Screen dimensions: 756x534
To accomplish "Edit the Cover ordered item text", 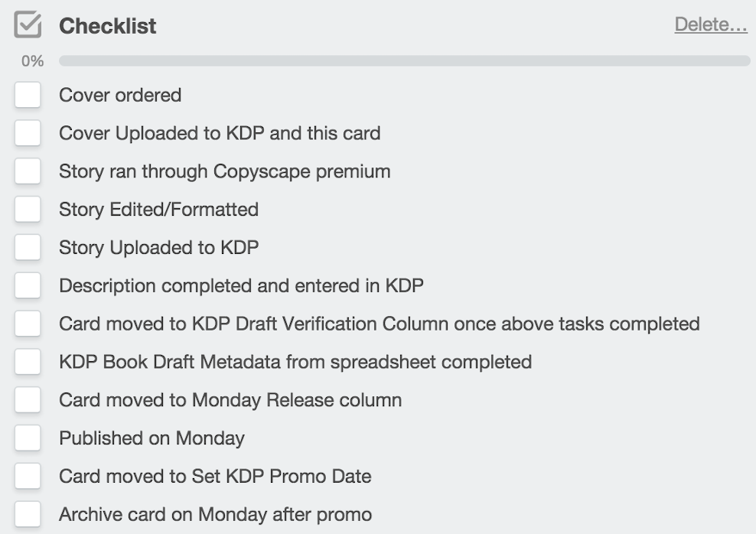I will point(120,95).
